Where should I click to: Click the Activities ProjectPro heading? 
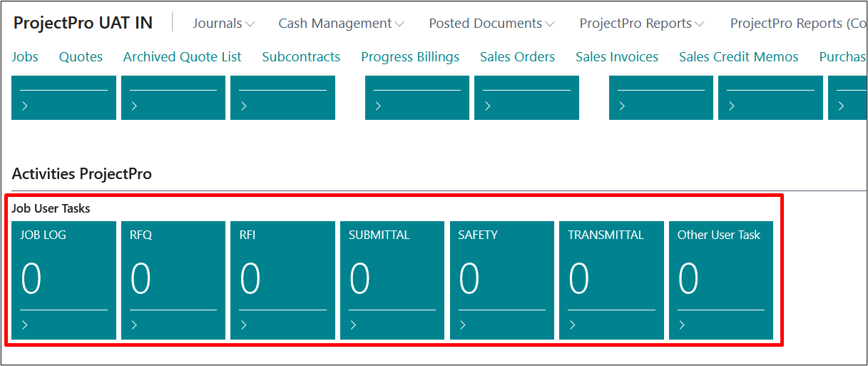click(82, 174)
